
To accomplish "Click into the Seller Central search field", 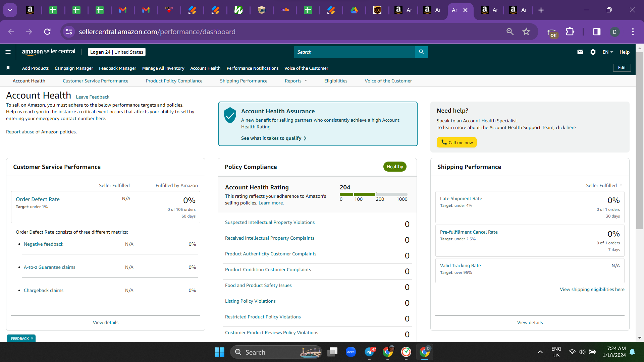I will coord(354,52).
